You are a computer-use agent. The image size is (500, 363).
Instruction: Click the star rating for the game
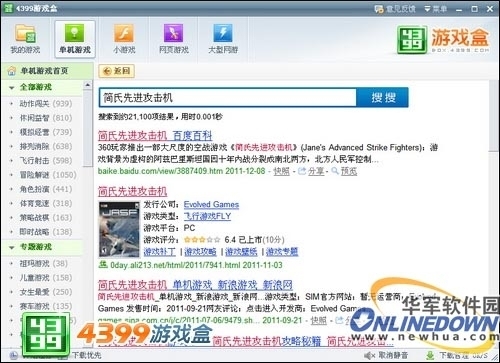pyautogui.click(x=202, y=240)
